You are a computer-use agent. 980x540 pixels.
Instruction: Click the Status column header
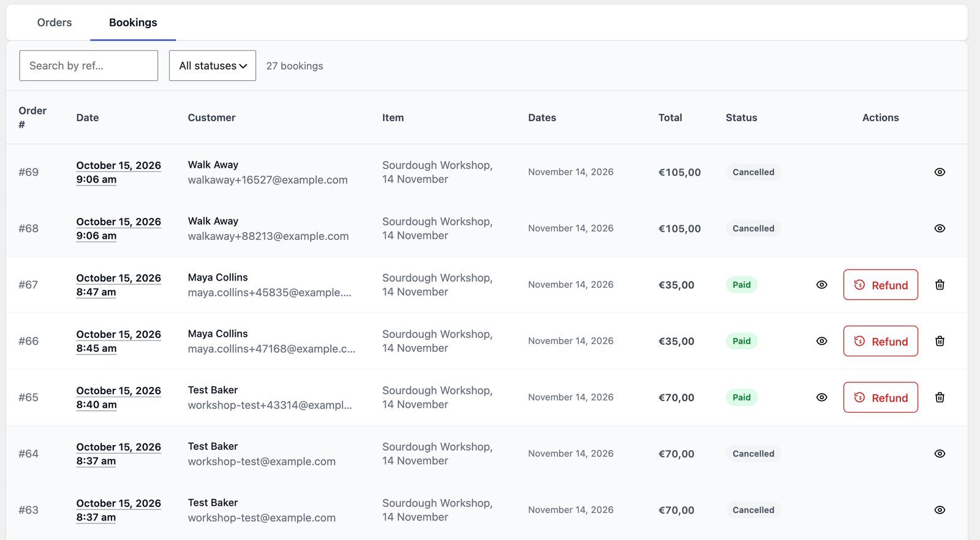click(741, 118)
